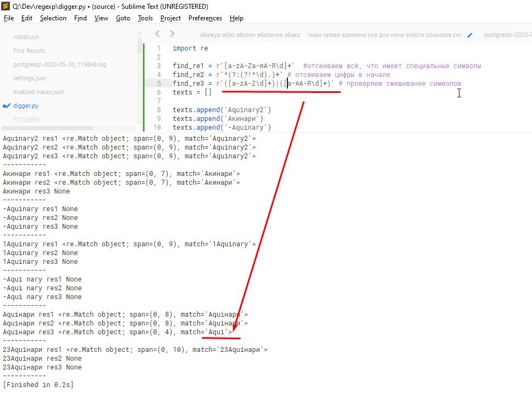Screen dimensions: 532x419
Task: Click line number 5 in the gutter
Action: coord(158,83)
